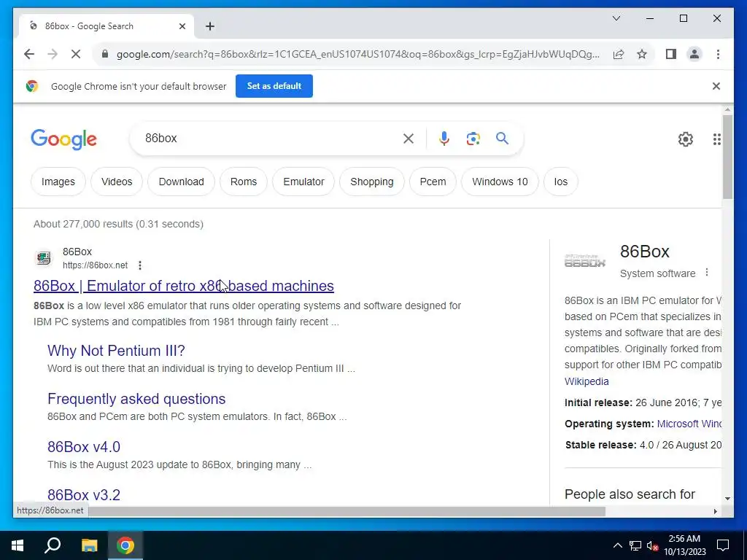This screenshot has height=560, width=747.
Task: Click the horizontal scrollbar thumb
Action: (x=347, y=511)
